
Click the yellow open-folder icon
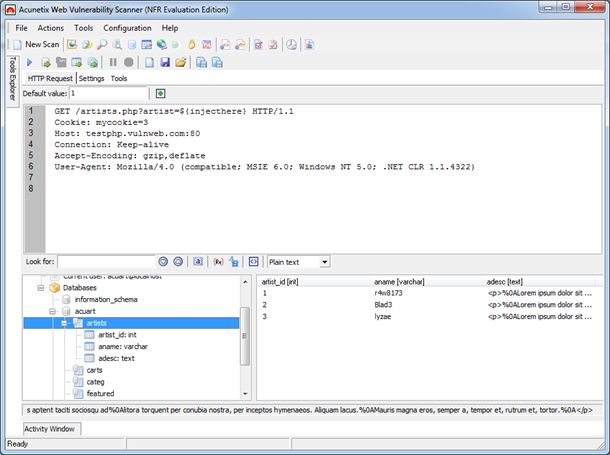(181, 62)
